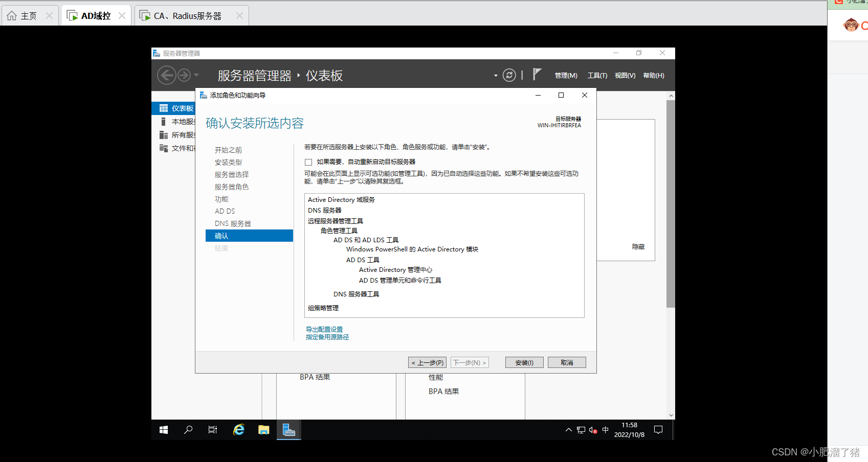Maximize the 添加角色和功能向导 window
This screenshot has height=462, width=868.
(x=561, y=95)
